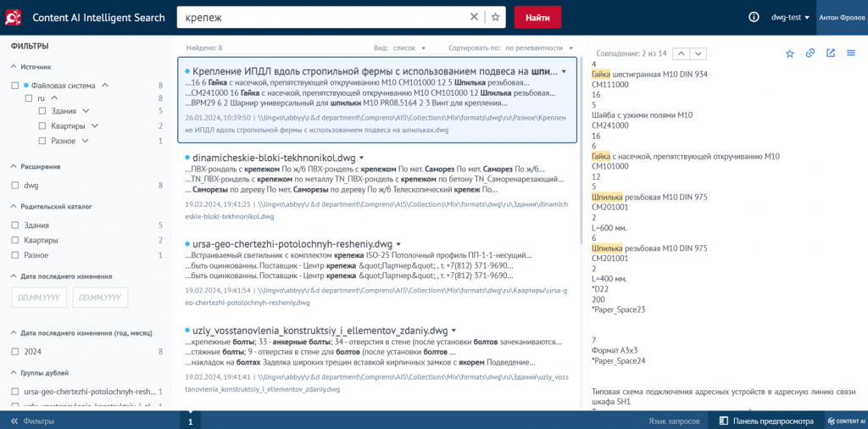Viewport: 868px width, 429px height.
Task: Open document in new window icon
Action: [831, 53]
